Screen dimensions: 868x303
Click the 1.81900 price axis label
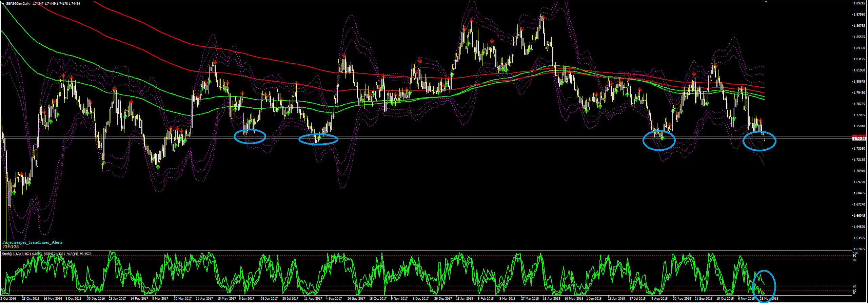click(859, 70)
